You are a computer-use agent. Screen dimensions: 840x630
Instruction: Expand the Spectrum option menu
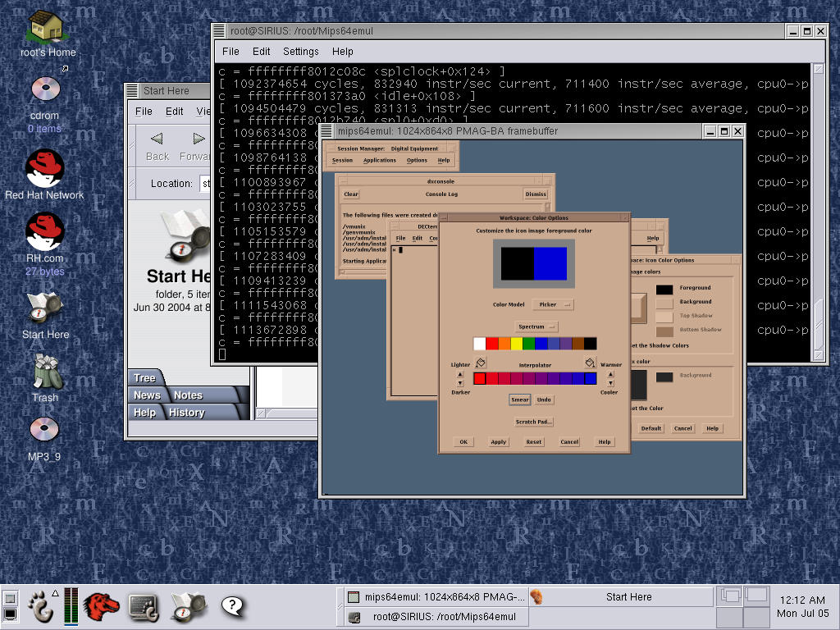(x=536, y=326)
